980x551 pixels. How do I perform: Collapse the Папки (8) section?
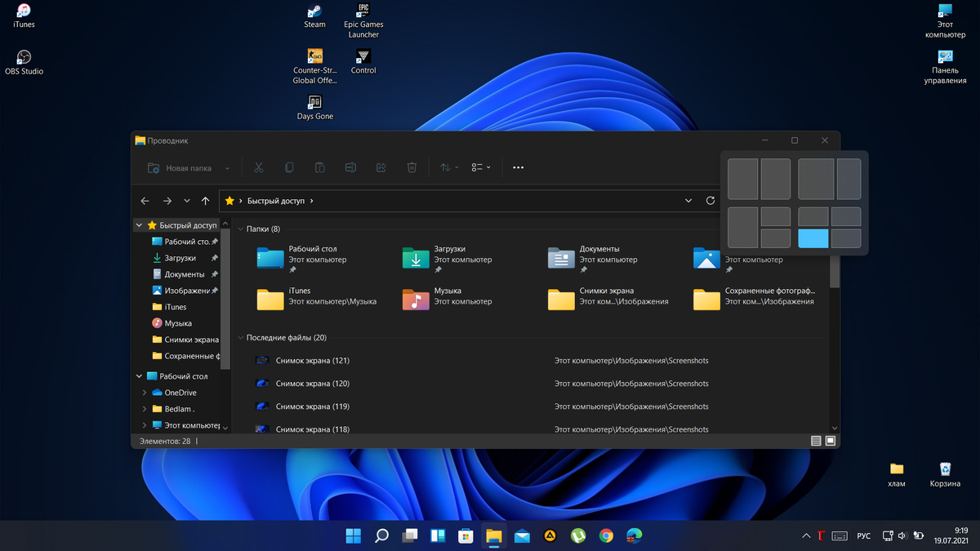point(240,229)
